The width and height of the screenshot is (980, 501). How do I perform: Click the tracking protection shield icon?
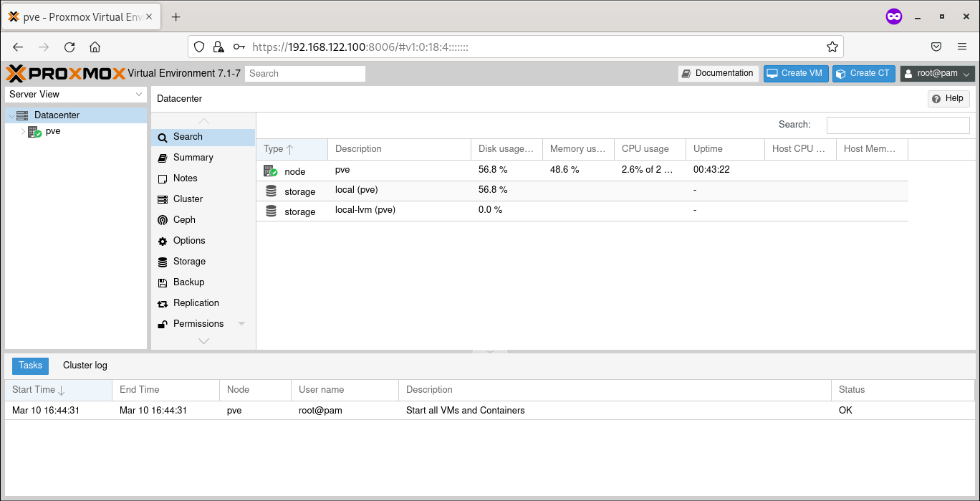(200, 47)
